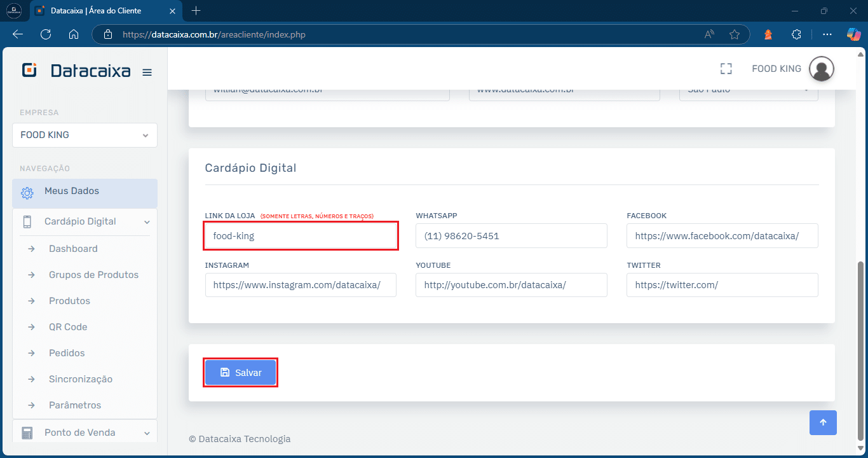
Task: Click the scroll-to-top arrow button
Action: click(823, 422)
